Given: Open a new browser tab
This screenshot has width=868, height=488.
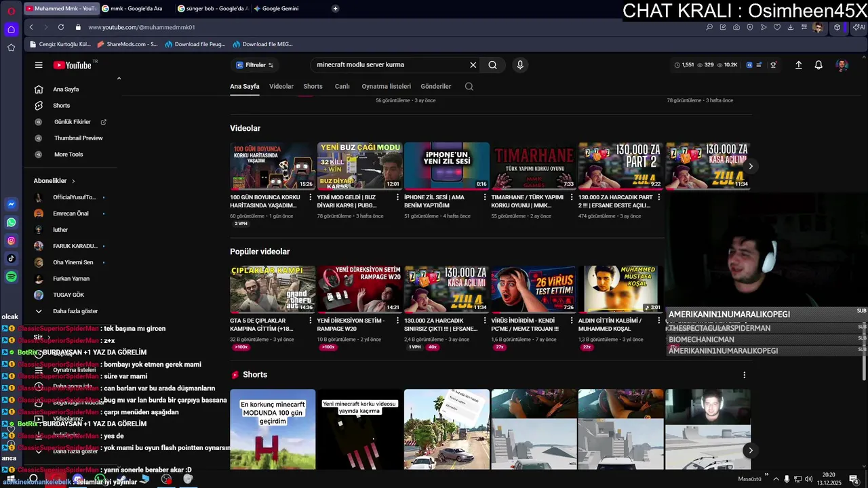Looking at the screenshot, I should pyautogui.click(x=335, y=9).
